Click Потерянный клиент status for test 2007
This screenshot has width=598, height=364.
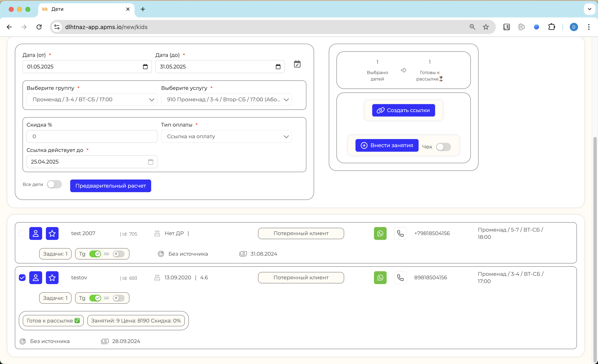[301, 233]
